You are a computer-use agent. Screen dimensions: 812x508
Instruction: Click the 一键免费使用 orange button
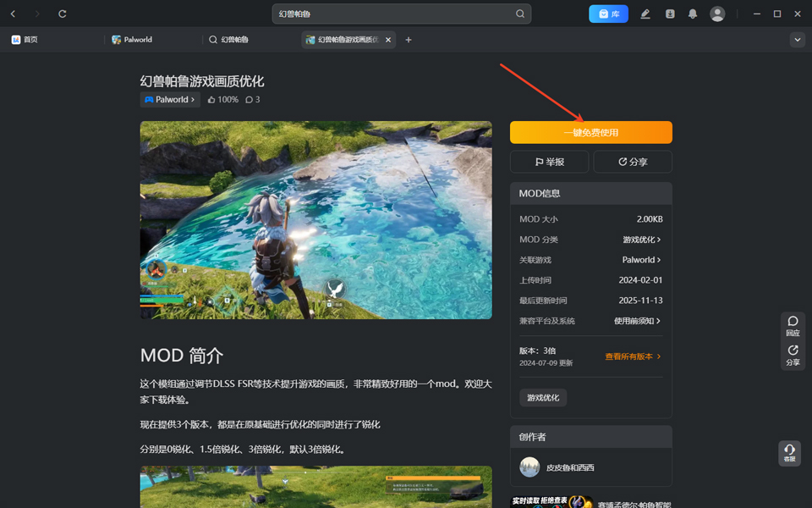pos(591,132)
